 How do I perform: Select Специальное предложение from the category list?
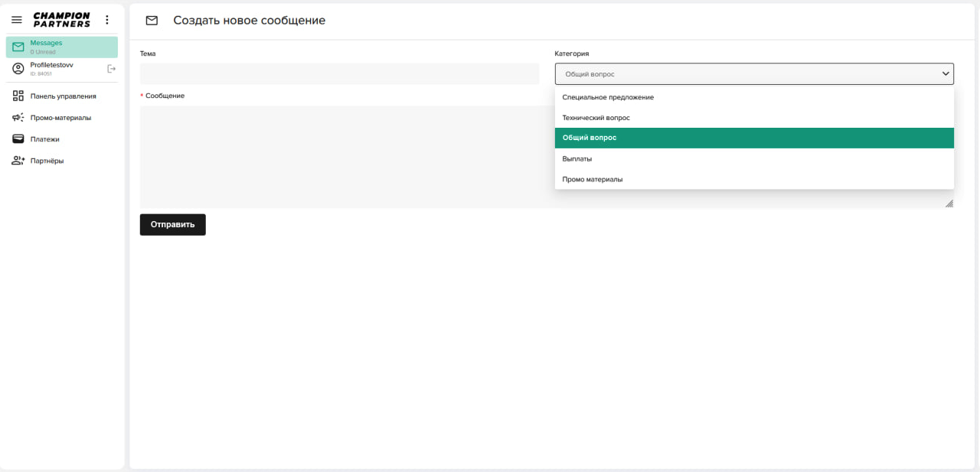(608, 97)
